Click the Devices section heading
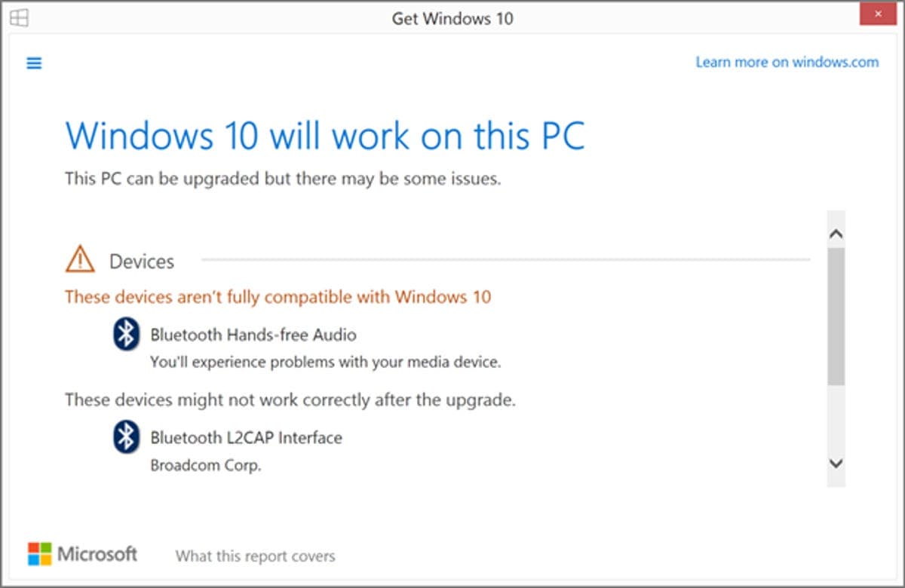This screenshot has width=905, height=588. 142,262
